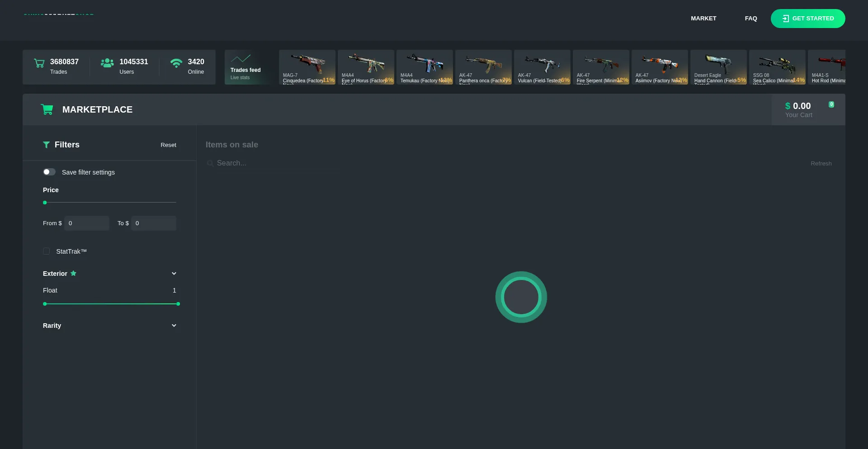Screen dimensions: 868x449
Task: Open the FAQ page
Action: pos(751,19)
